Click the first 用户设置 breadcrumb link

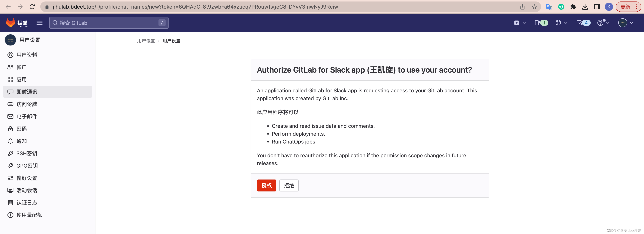[146, 40]
